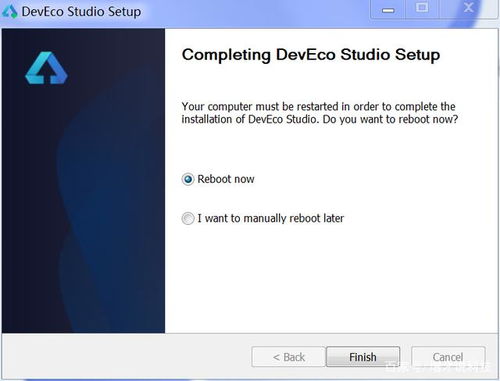The width and height of the screenshot is (500, 381).
Task: Click the DevEco Studio icon in title bar
Action: tap(9, 12)
